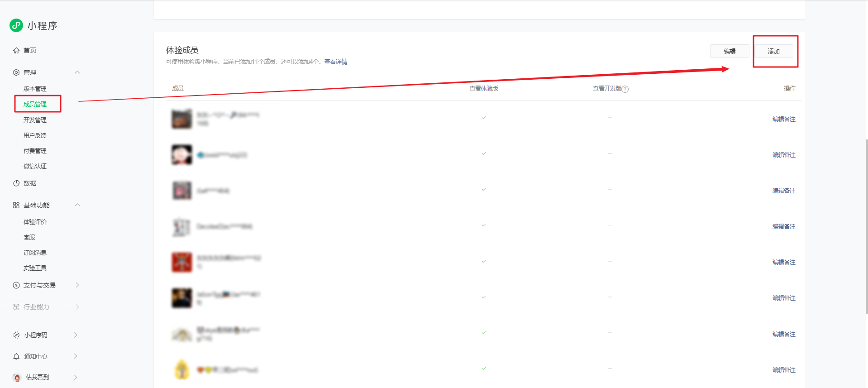Open the 查看详情 link
The image size is (868, 388).
336,62
